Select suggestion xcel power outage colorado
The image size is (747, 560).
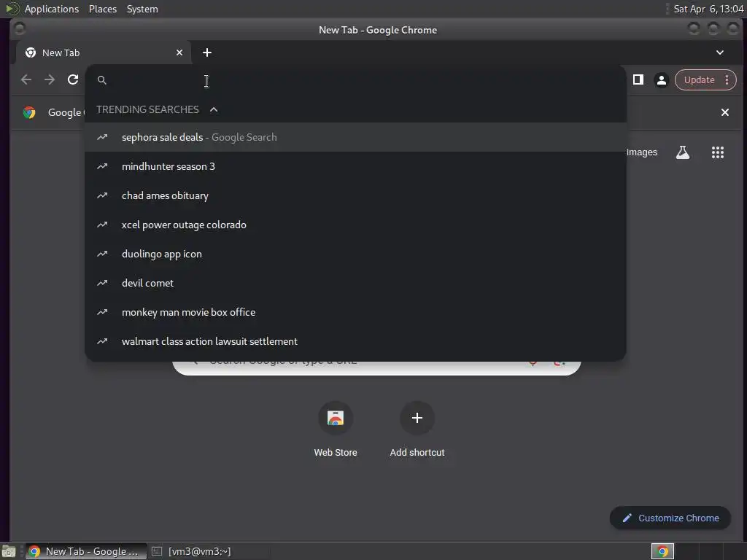pyautogui.click(x=355, y=225)
